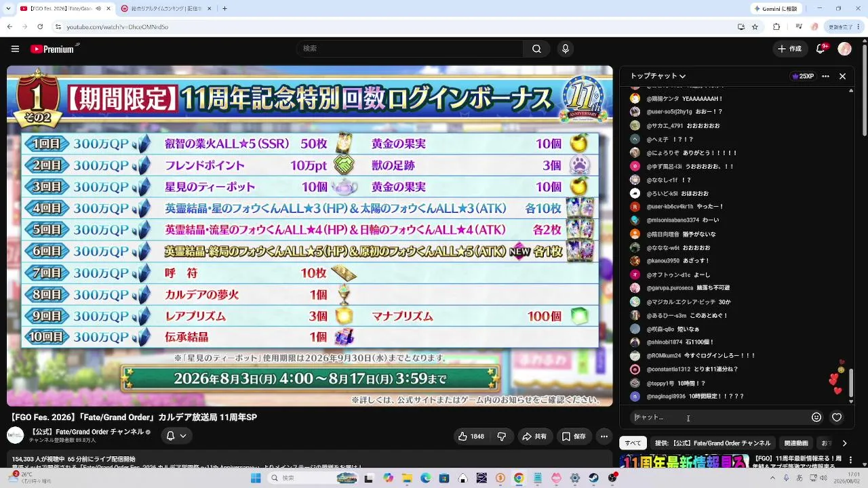This screenshot has width=868, height=488.
Task: Open the Copilot taskbar icon
Action: [x=388, y=478]
